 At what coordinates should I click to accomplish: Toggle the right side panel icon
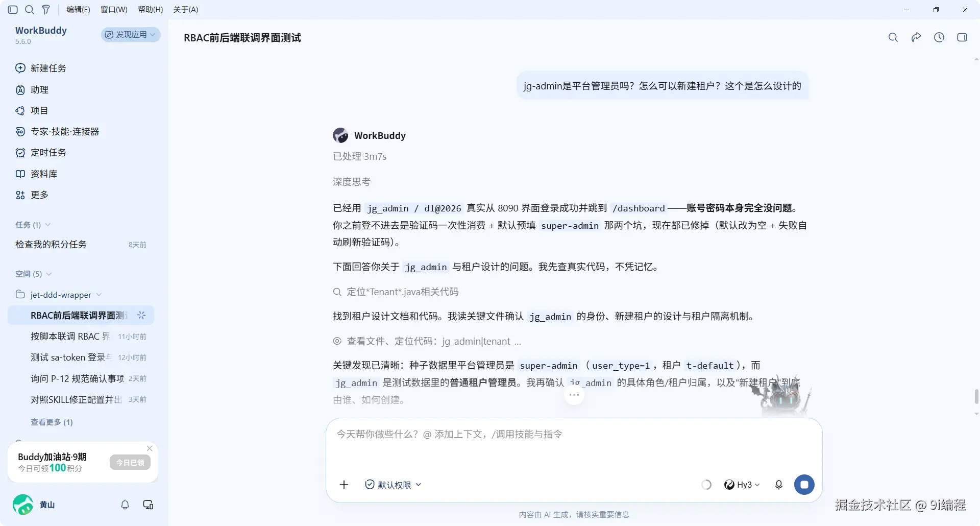962,37
